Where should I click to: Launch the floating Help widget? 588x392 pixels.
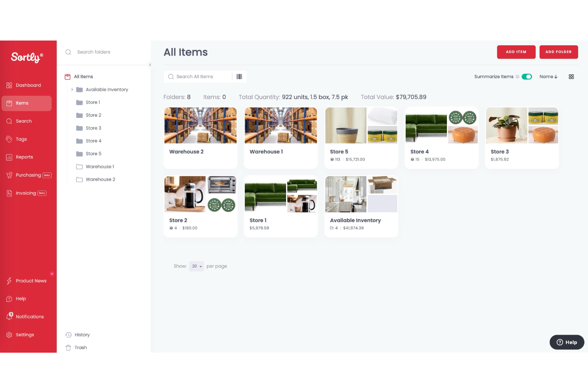(567, 342)
